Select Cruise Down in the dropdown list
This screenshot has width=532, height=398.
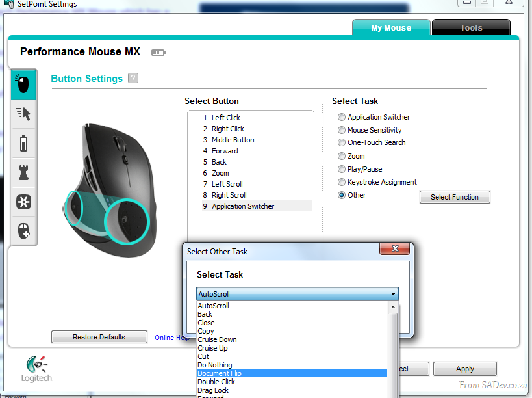(292, 339)
